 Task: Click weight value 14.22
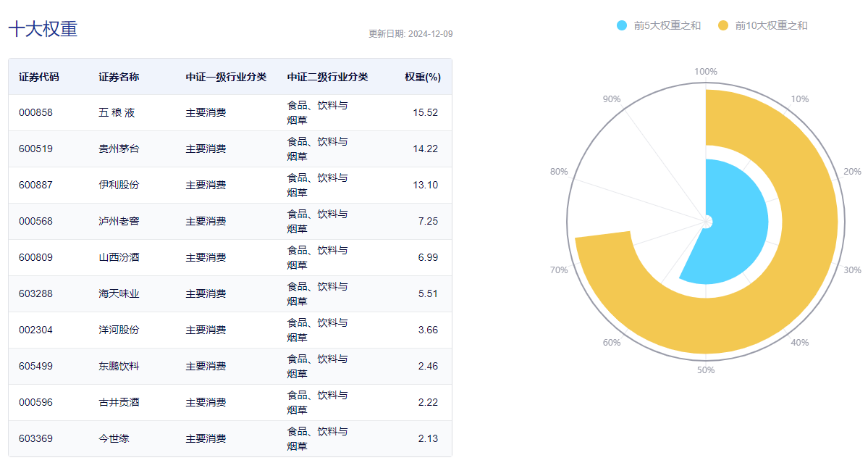425,149
